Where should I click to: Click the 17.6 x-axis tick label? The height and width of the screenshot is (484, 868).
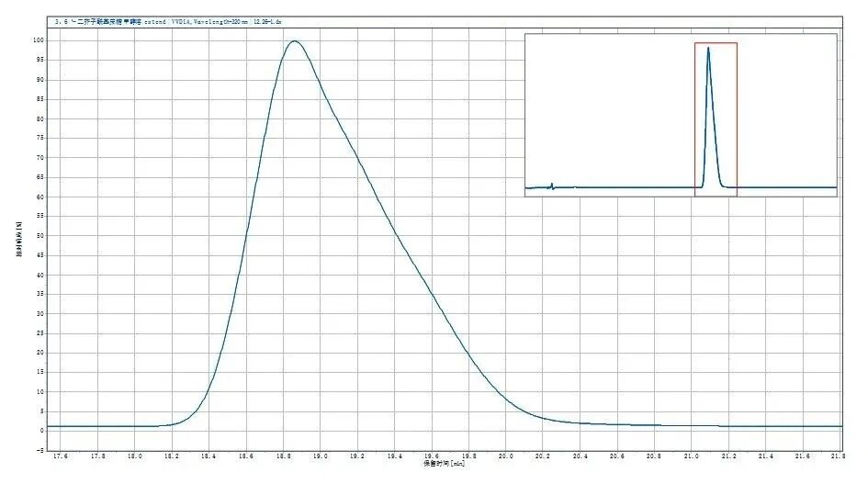61,456
